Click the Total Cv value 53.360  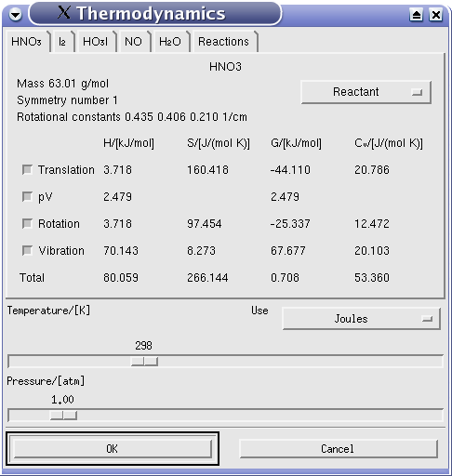tap(372, 278)
